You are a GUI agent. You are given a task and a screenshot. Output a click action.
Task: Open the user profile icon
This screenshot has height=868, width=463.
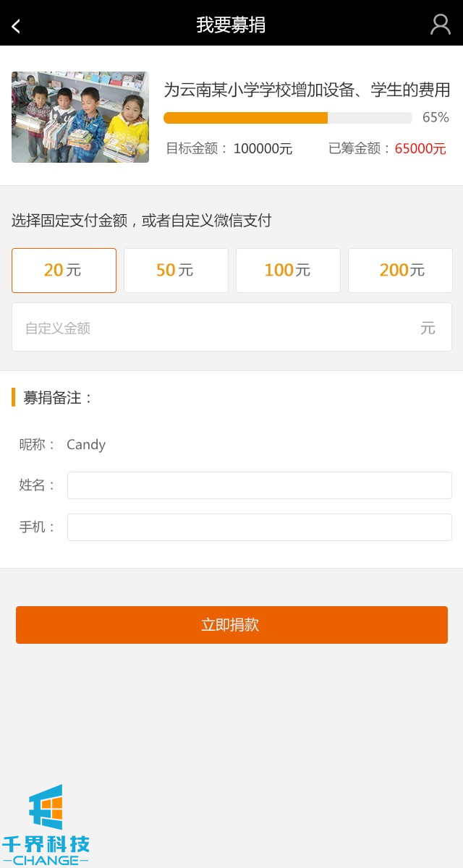coord(440,25)
